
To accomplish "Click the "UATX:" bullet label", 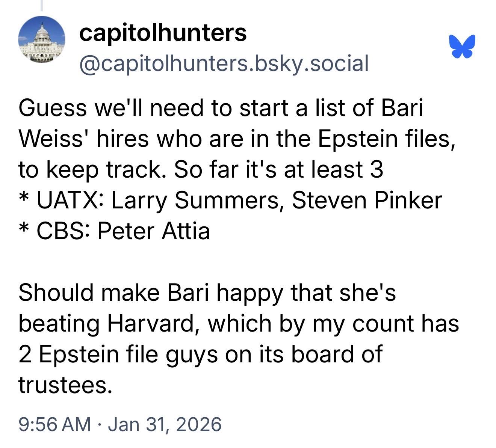I will tap(71, 201).
